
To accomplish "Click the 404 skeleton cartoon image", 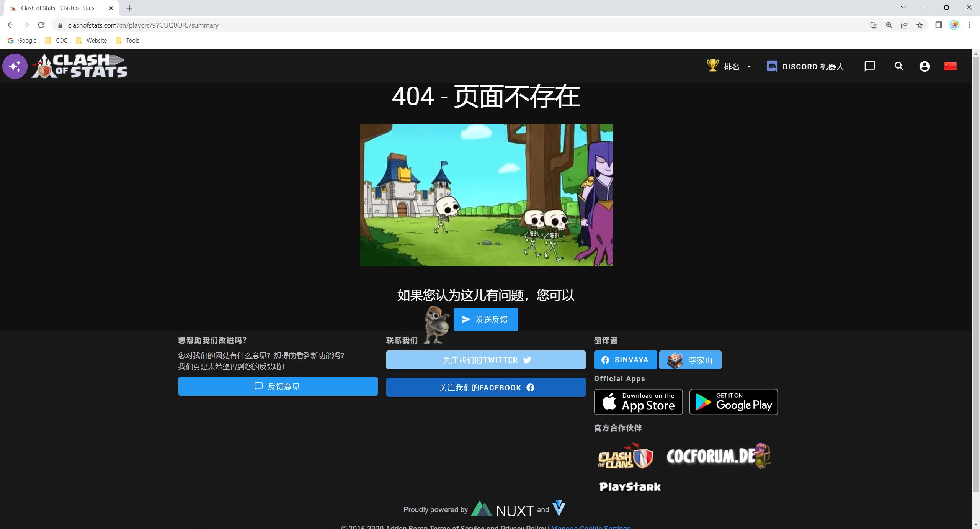I will (485, 195).
